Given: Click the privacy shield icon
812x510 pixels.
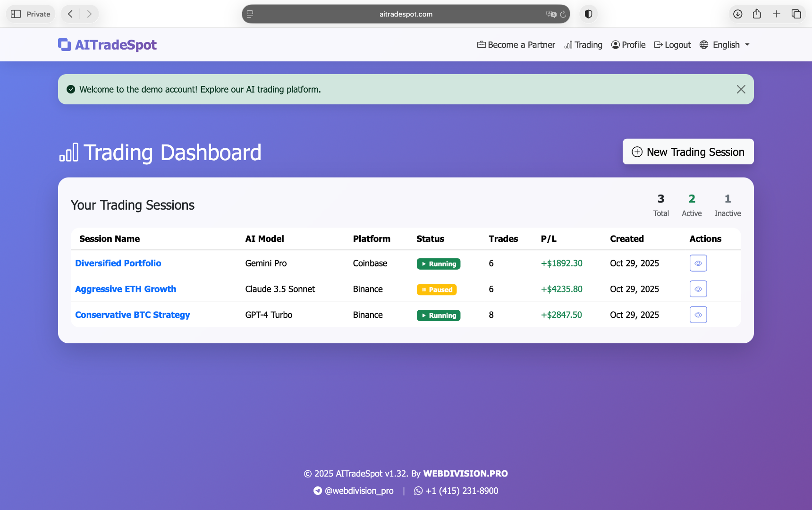Looking at the screenshot, I should (588, 14).
